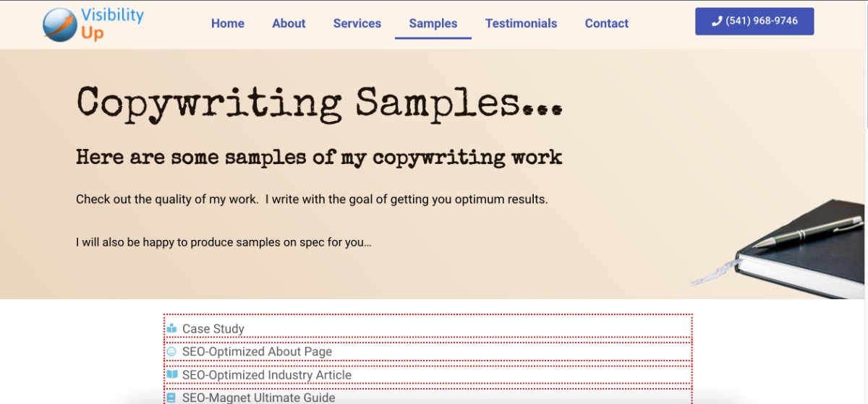The height and width of the screenshot is (404, 868).
Task: Open the About menu item
Action: click(x=289, y=23)
